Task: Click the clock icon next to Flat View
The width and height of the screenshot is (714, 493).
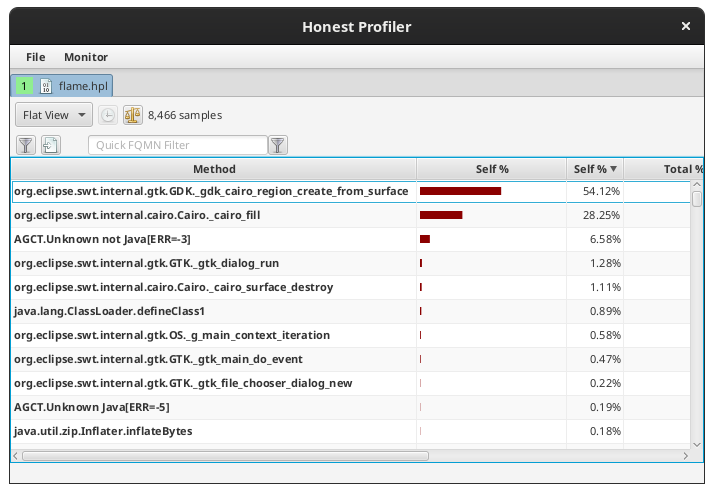Action: pos(108,115)
